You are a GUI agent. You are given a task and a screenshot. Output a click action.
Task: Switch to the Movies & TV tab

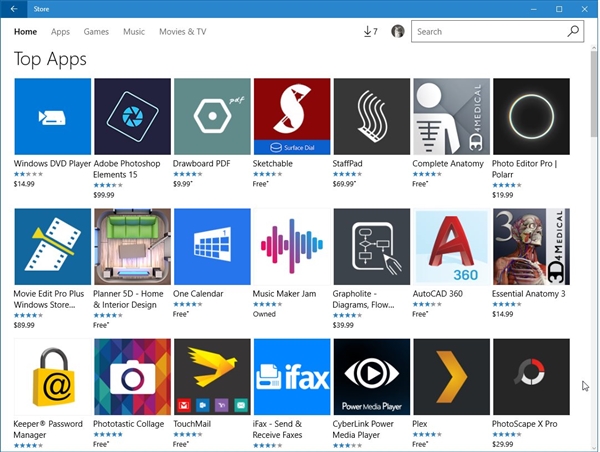[x=183, y=32]
